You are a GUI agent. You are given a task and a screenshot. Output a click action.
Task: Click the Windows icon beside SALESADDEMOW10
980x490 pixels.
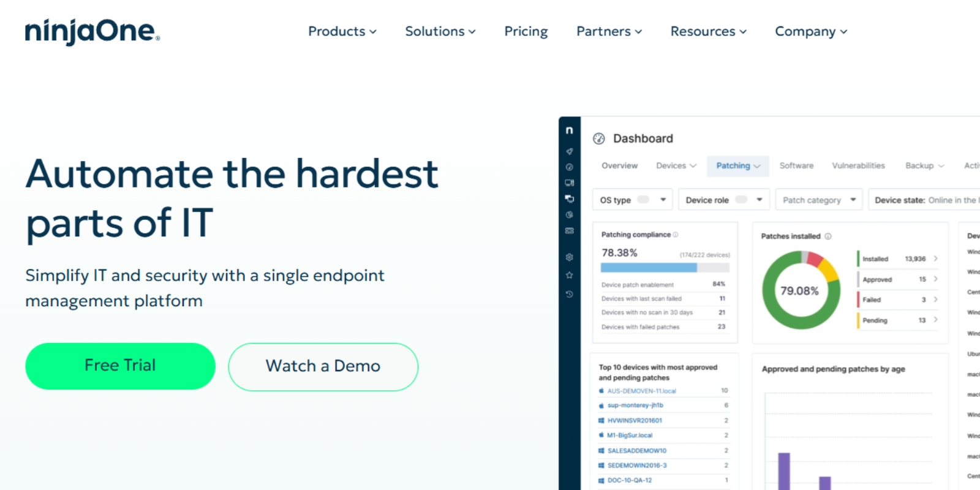coord(601,451)
